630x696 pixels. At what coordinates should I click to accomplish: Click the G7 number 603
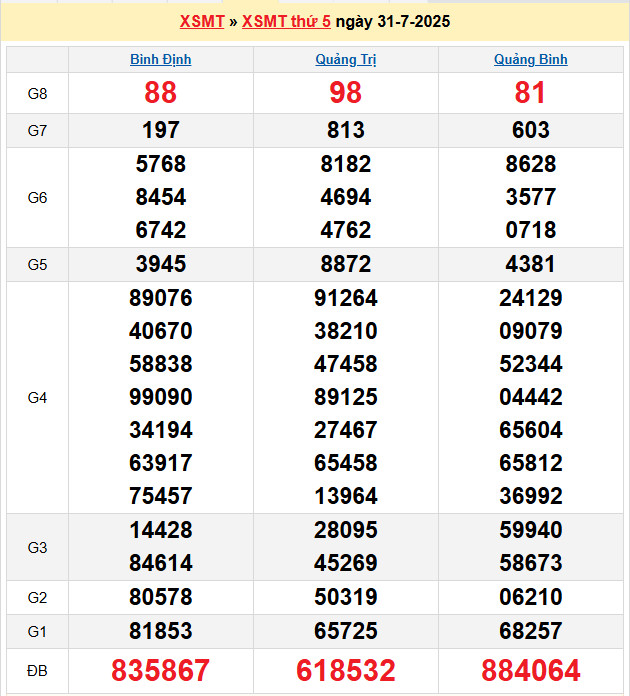coord(530,130)
